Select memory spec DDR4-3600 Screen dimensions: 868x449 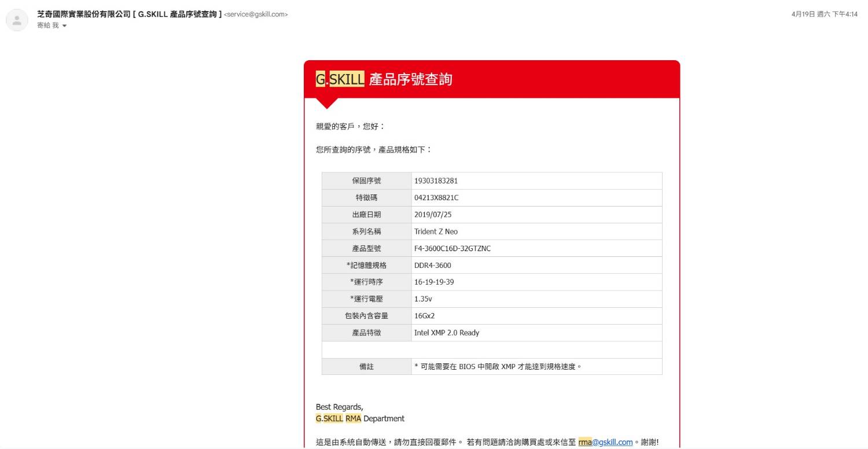tap(432, 265)
